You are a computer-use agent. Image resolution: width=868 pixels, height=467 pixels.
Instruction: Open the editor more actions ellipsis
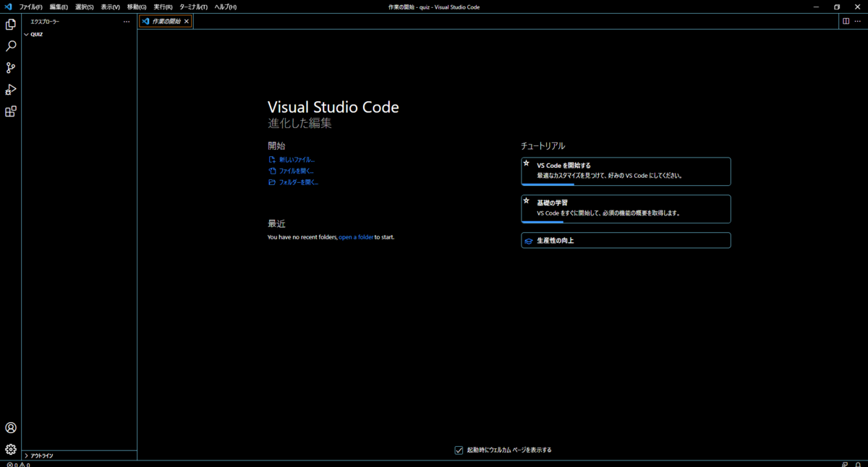click(858, 21)
